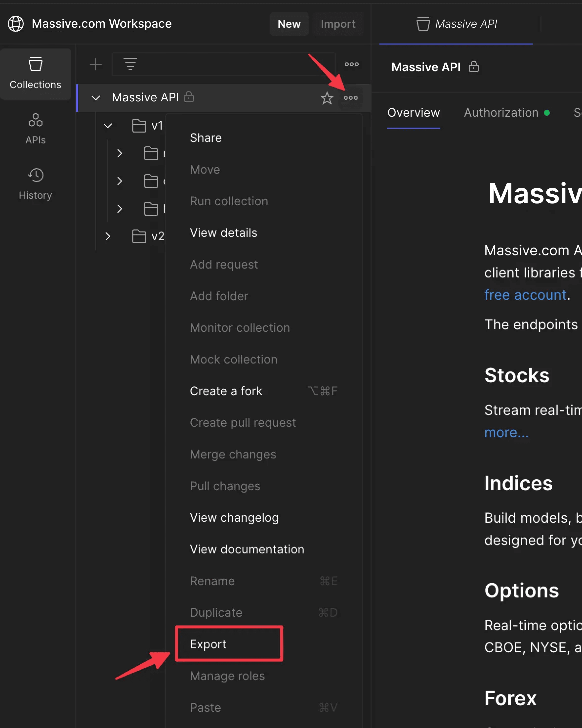Viewport: 582px width, 728px height.
Task: Star the Massive API collection
Action: pos(327,98)
